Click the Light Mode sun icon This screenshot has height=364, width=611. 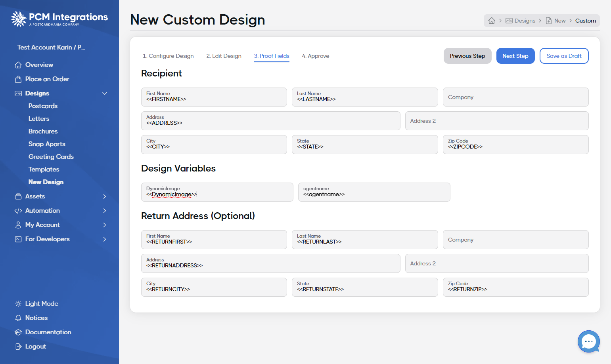[x=18, y=304]
